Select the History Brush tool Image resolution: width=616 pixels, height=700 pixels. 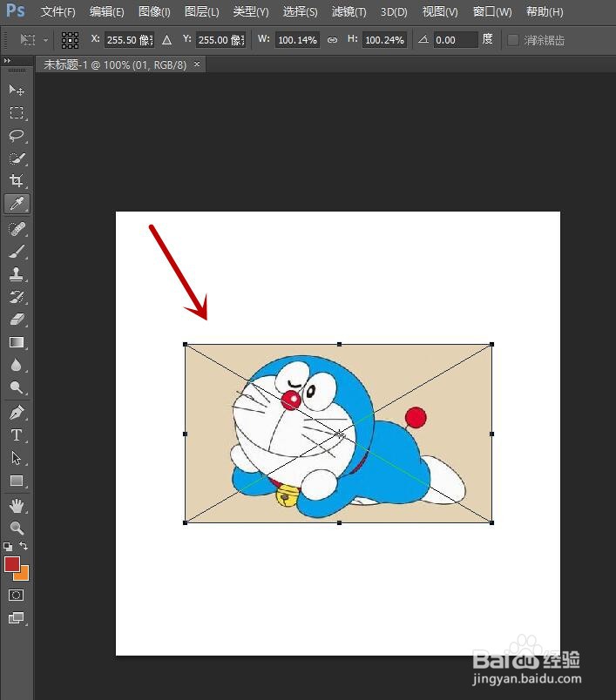pos(17,297)
